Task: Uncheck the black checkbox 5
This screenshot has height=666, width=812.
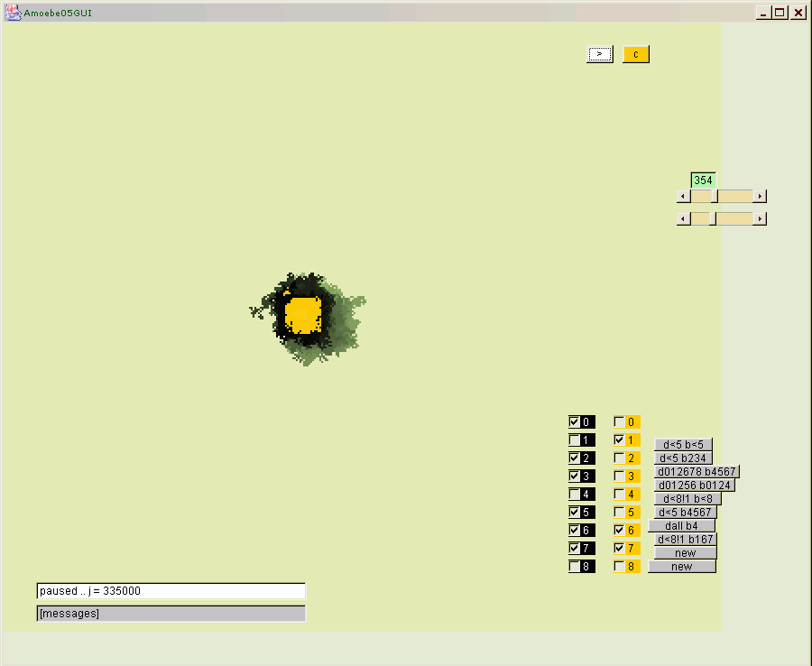Action: coord(574,512)
